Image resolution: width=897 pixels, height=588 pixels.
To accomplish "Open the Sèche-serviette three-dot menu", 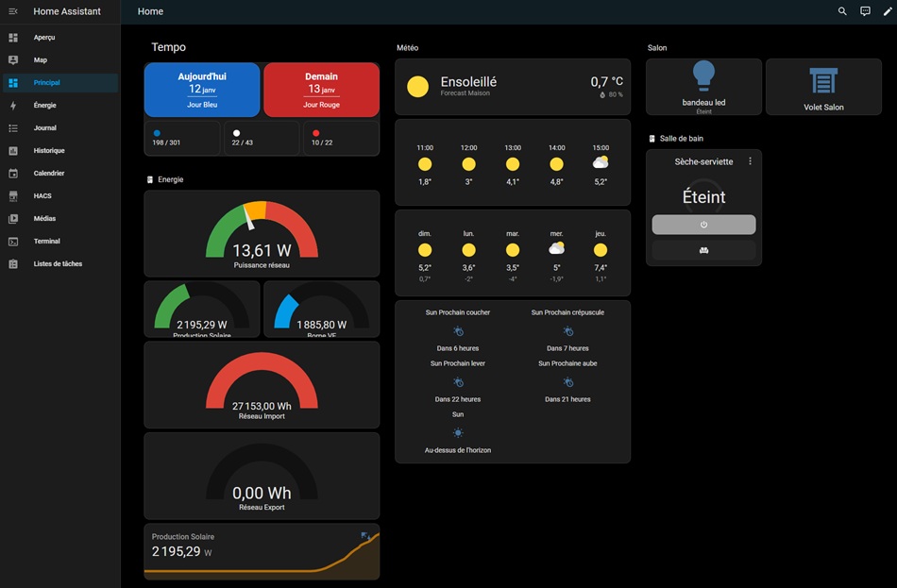I will tap(750, 162).
